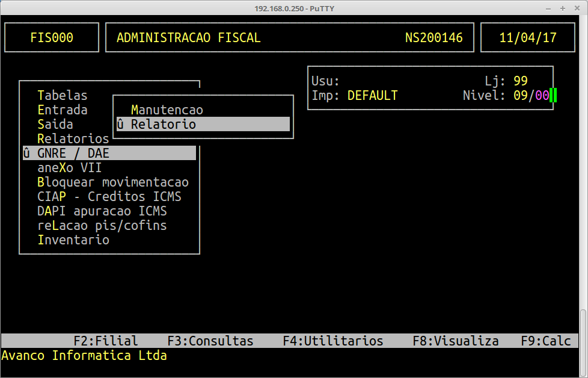588x378 pixels.
Task: Select Tabelas in the main menu
Action: tap(62, 96)
